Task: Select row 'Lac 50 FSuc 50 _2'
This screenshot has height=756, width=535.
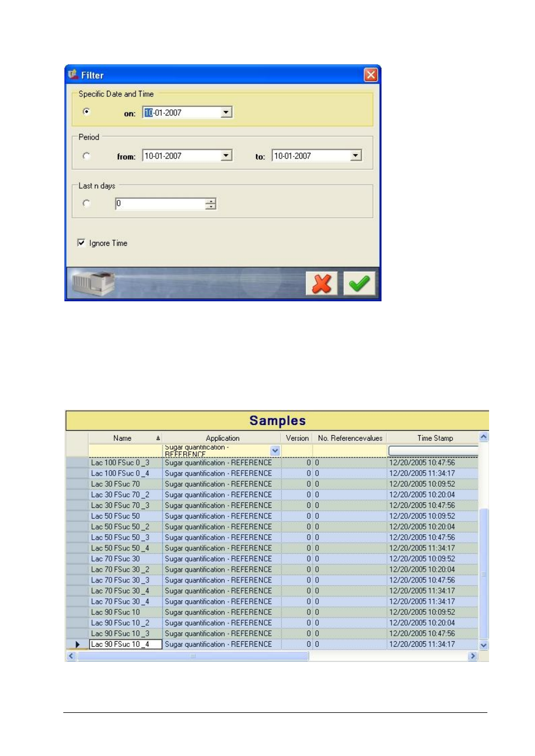Action: 272,526
